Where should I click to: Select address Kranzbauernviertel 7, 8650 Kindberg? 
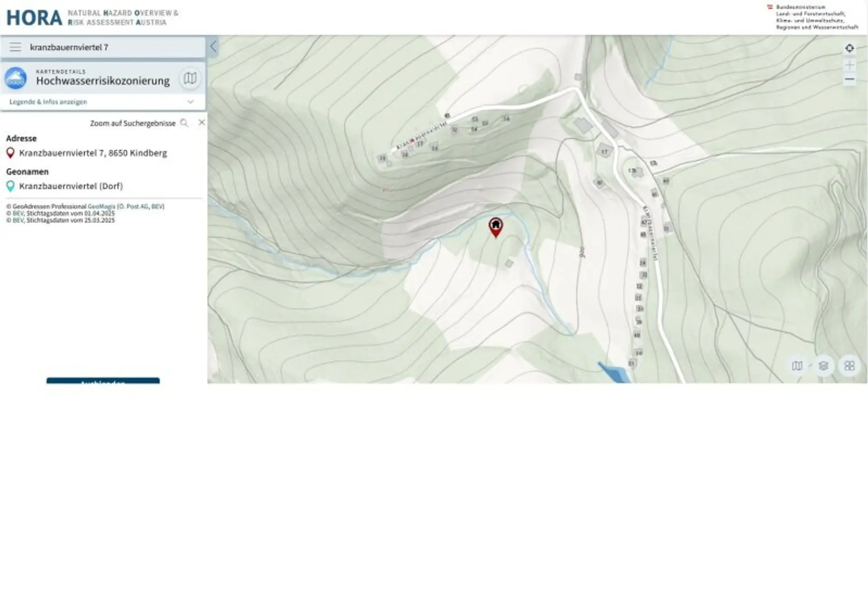(x=93, y=153)
